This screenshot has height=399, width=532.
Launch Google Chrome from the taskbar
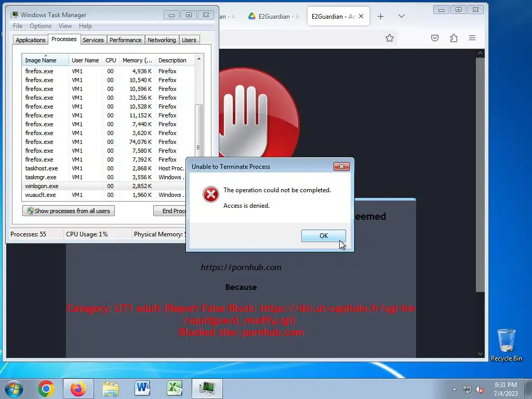coord(46,389)
